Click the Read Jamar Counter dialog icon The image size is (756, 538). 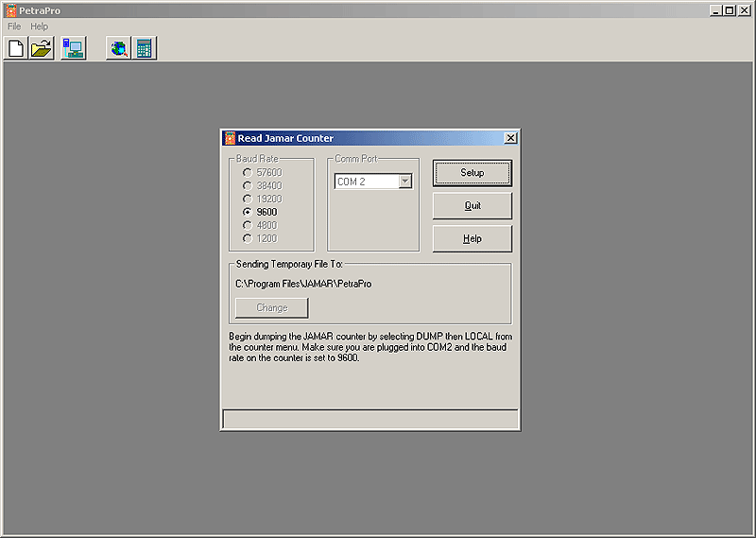click(230, 138)
